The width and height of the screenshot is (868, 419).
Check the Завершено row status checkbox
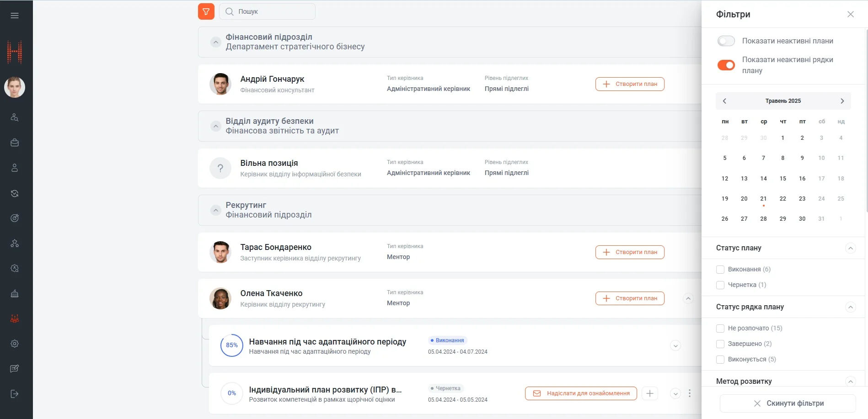(720, 344)
